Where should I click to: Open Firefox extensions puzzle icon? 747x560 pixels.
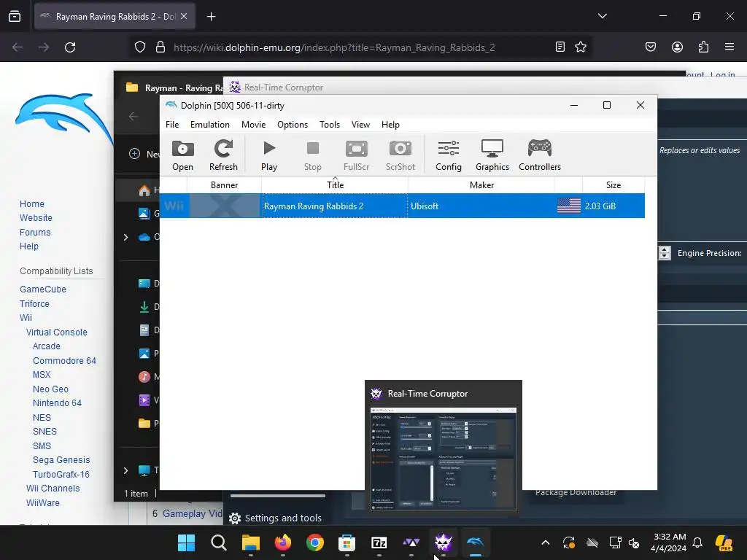(703, 47)
